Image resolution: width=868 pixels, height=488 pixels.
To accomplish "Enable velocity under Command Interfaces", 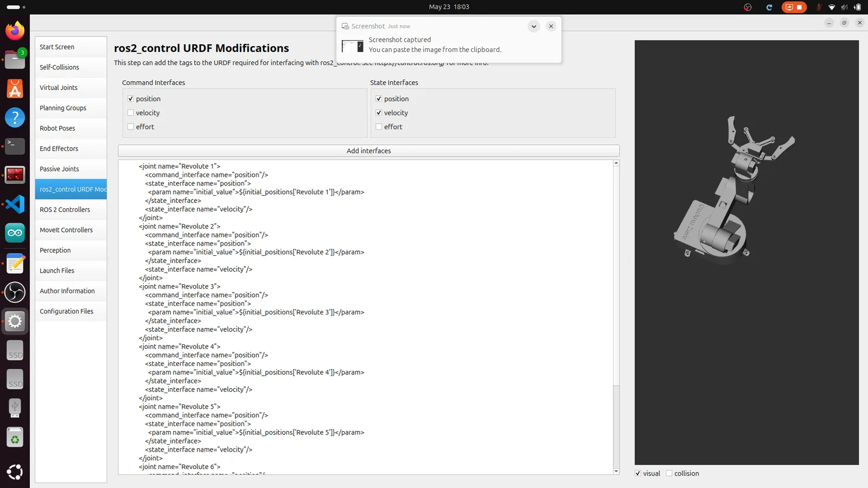I will (131, 113).
